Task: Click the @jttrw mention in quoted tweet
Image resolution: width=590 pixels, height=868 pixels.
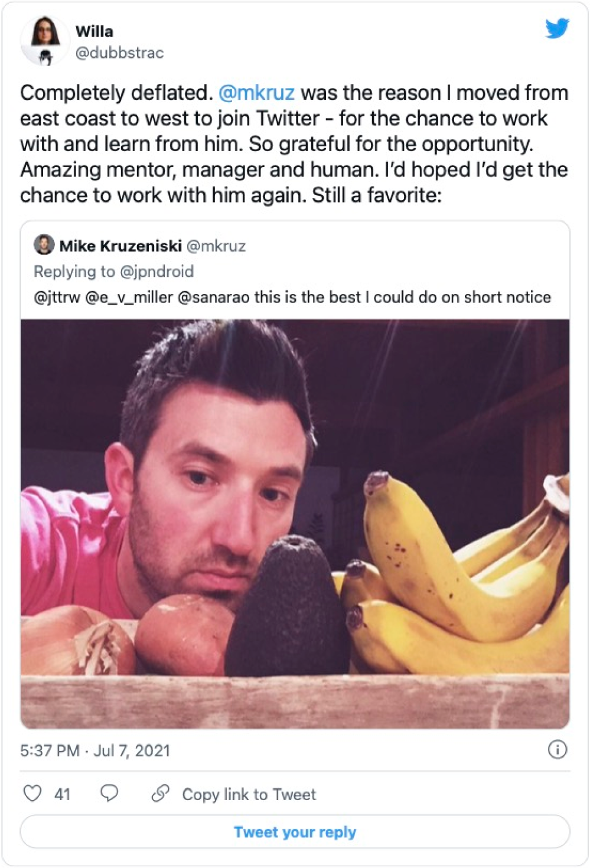Action: 57,297
